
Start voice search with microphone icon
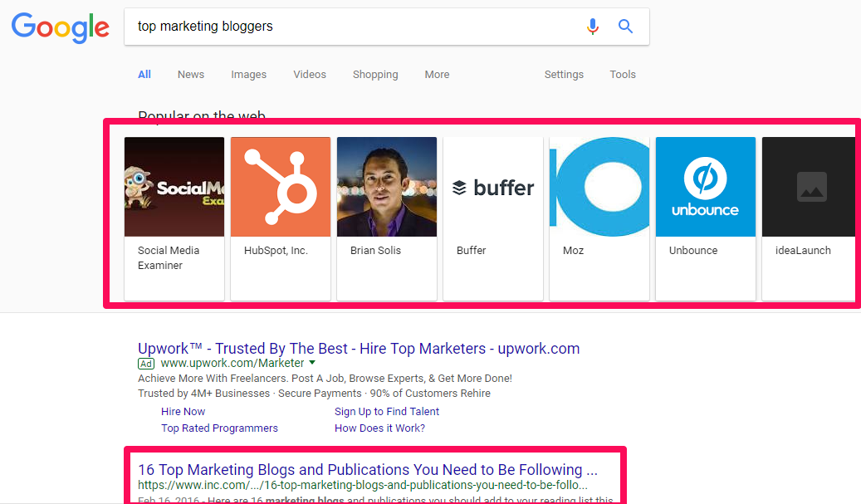tap(593, 27)
